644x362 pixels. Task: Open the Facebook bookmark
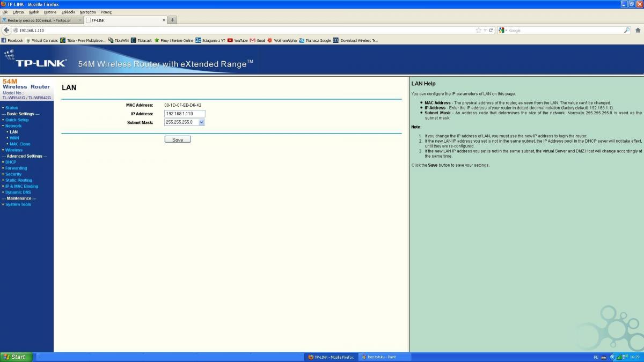click(x=12, y=40)
